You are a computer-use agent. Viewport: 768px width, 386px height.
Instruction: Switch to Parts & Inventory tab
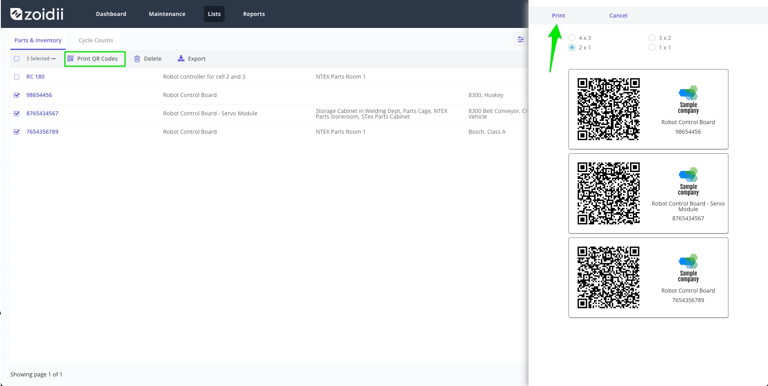click(38, 41)
